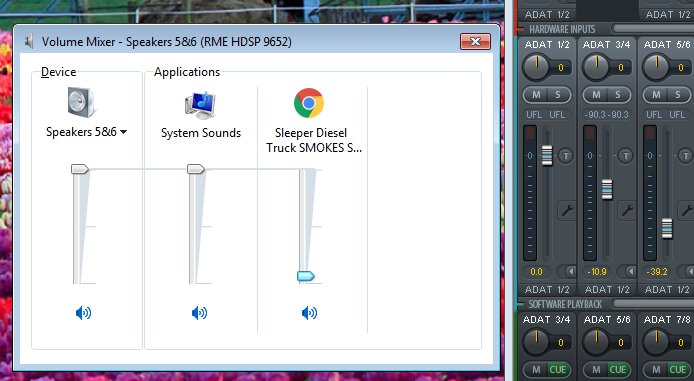Image resolution: width=694 pixels, height=381 pixels.
Task: Click the Speakers 5&6 device volume slider thumb
Action: point(80,169)
